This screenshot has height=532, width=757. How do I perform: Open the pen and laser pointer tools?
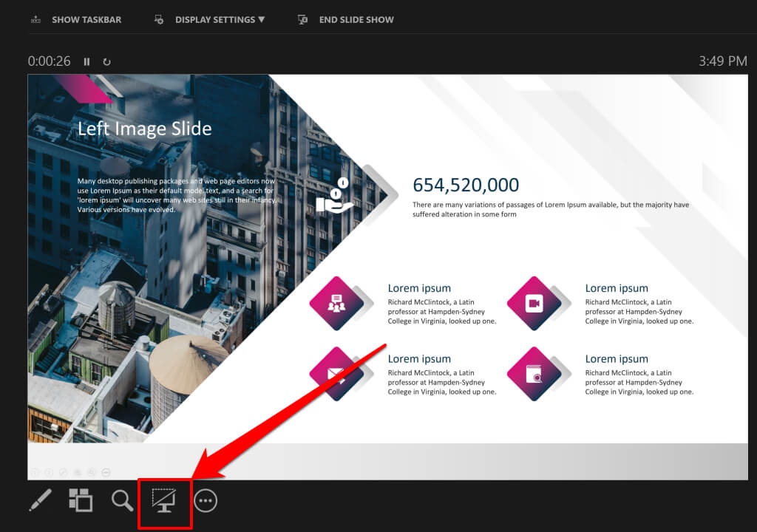[x=41, y=500]
